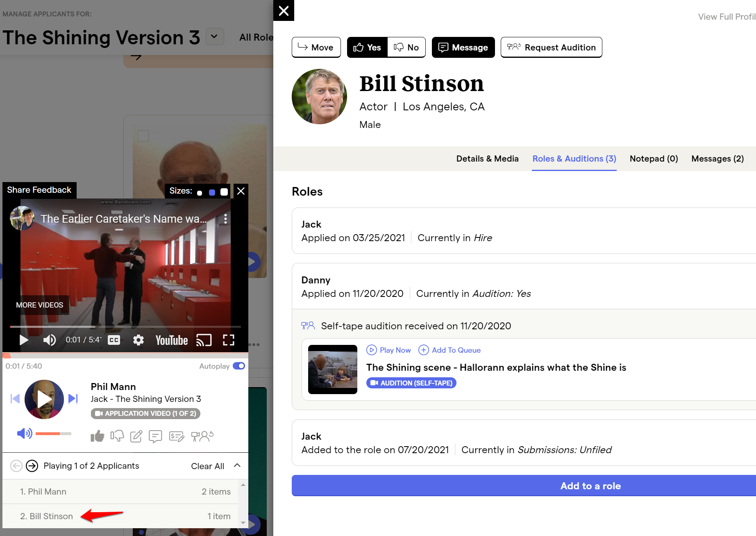
Task: Enter fullscreen in YouTube player
Action: 229,340
